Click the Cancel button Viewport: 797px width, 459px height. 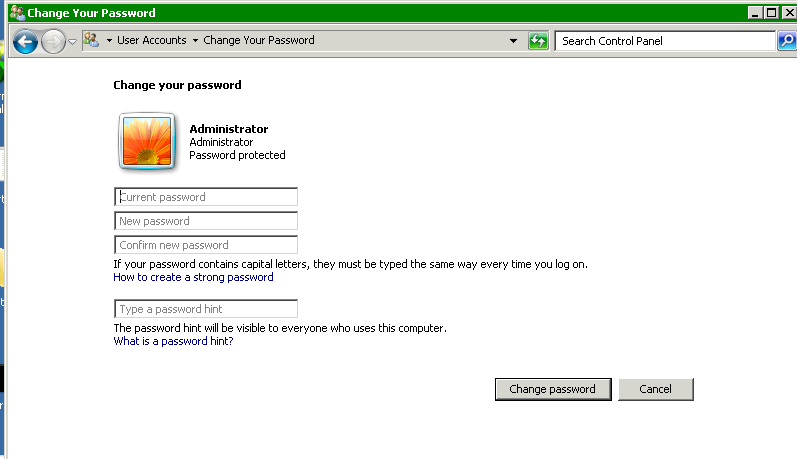pyautogui.click(x=655, y=389)
